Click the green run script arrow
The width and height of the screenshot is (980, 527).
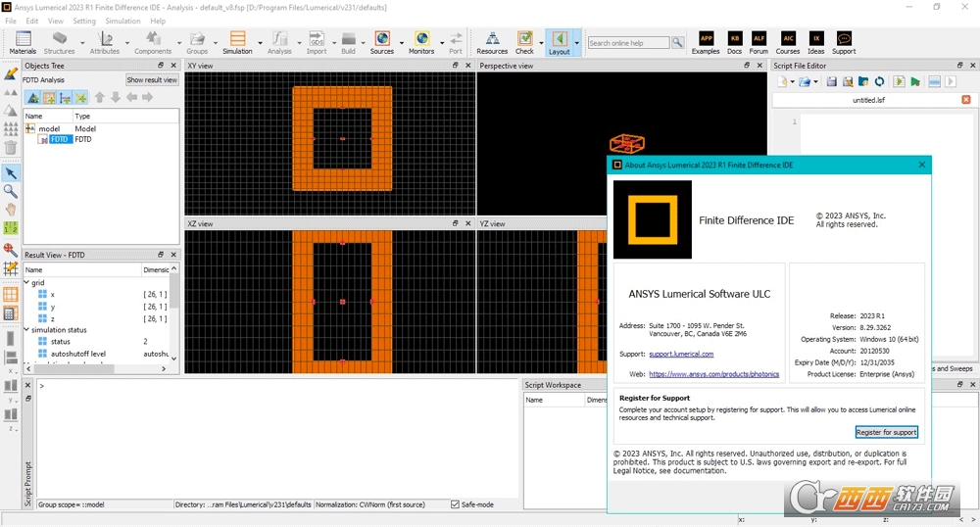915,82
